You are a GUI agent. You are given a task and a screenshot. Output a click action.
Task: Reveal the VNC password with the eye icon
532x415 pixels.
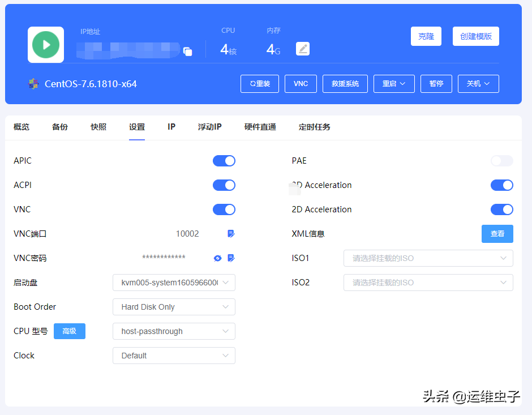[x=217, y=258]
